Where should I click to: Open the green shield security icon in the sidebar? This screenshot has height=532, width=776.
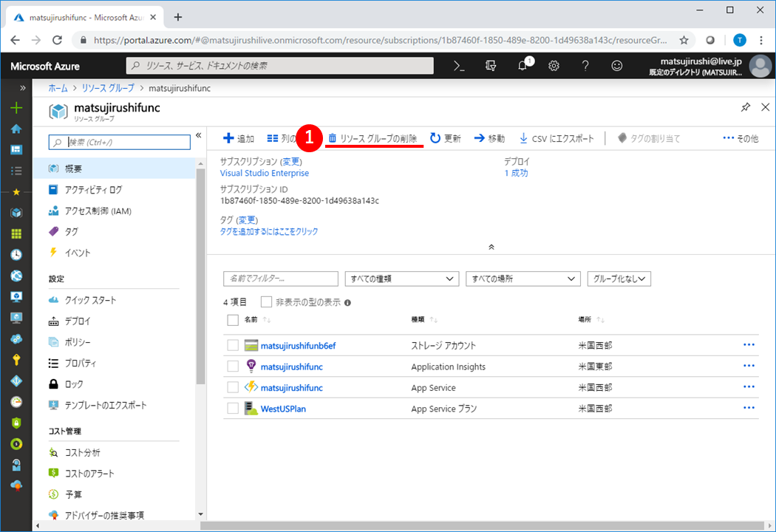[x=16, y=423]
